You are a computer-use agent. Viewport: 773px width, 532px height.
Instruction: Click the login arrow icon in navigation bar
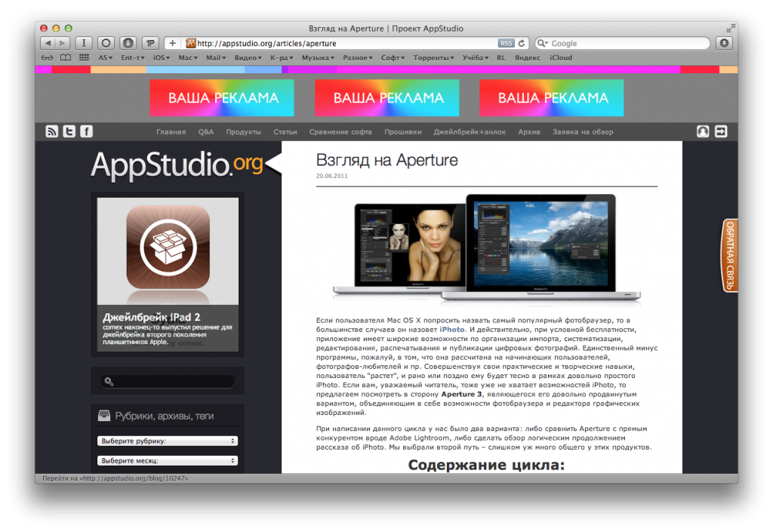tap(721, 131)
